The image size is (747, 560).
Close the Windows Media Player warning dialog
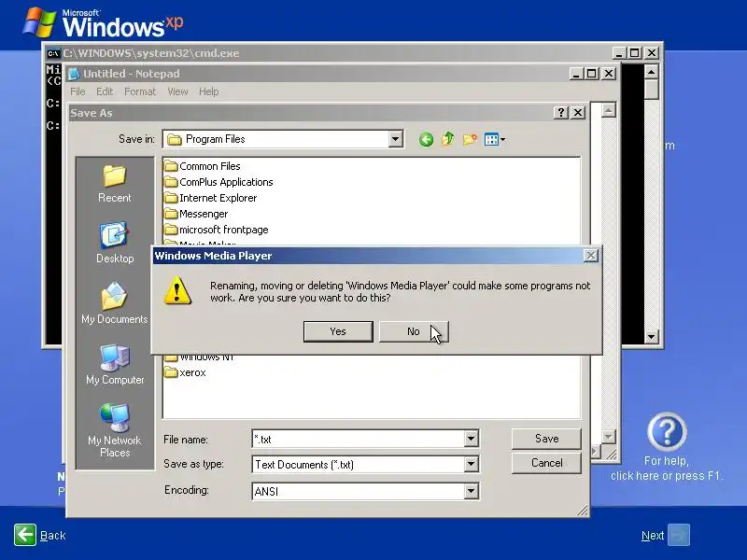coord(591,256)
